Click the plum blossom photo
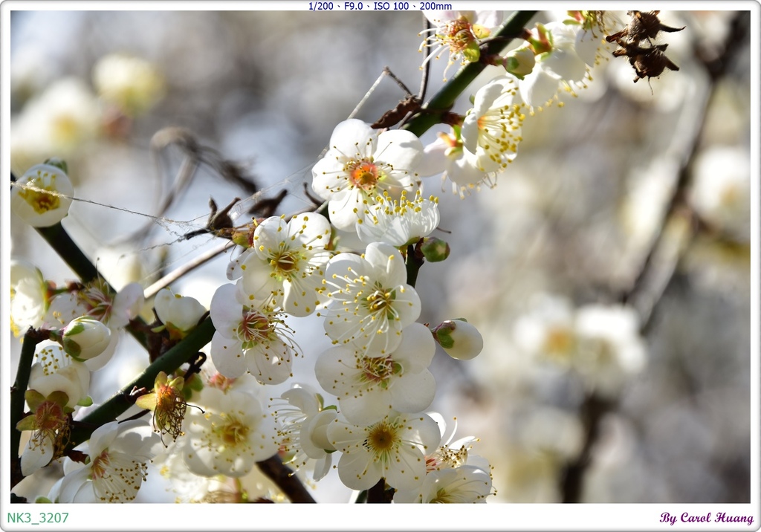Screen dimensions: 761x532 [x=380, y=257]
